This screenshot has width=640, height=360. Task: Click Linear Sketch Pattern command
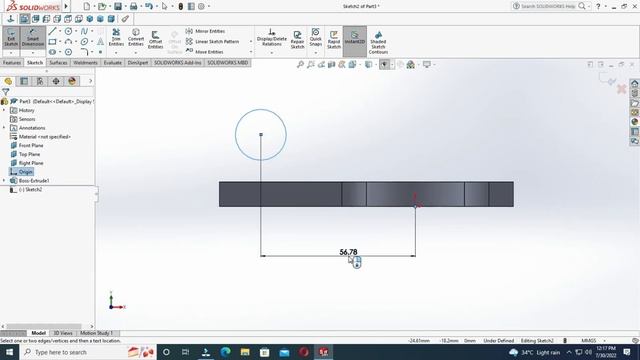[212, 42]
